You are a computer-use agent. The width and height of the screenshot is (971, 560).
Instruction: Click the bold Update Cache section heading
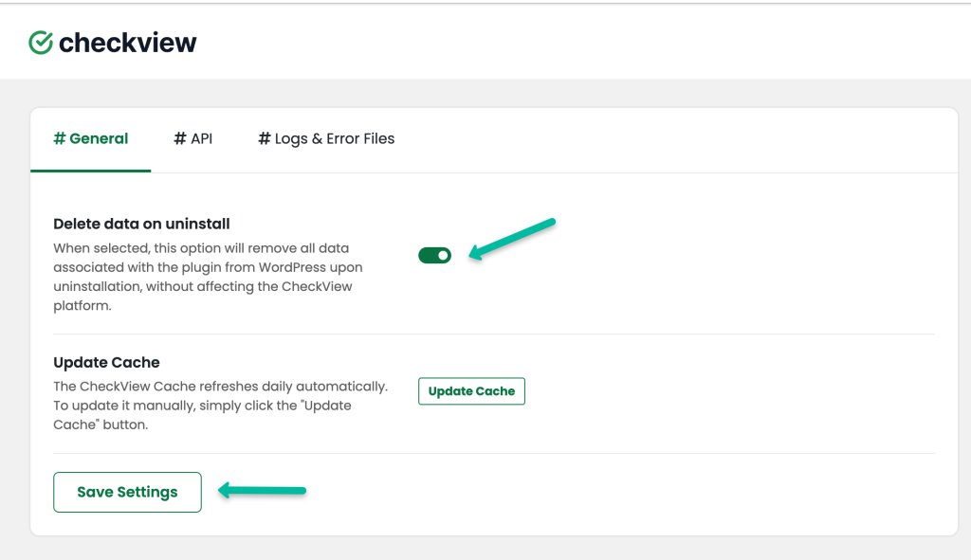pyautogui.click(x=106, y=363)
